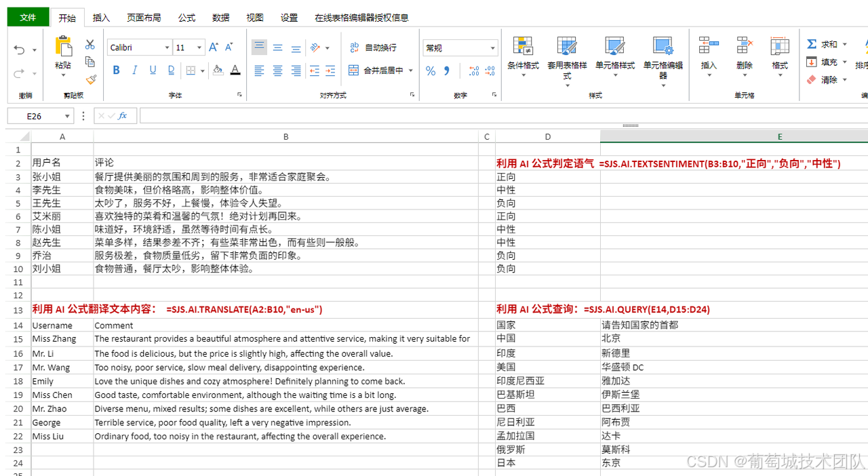Click the Undo arrow icon
868x476 pixels.
(19, 50)
